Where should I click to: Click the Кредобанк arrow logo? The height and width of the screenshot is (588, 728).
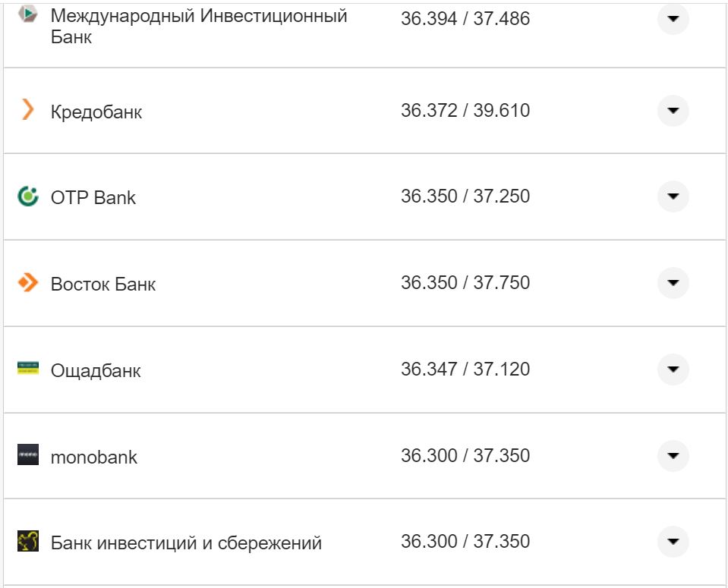[x=28, y=111]
